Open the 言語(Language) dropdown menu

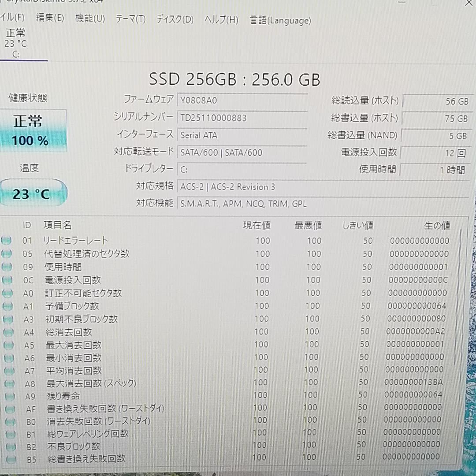(280, 20)
